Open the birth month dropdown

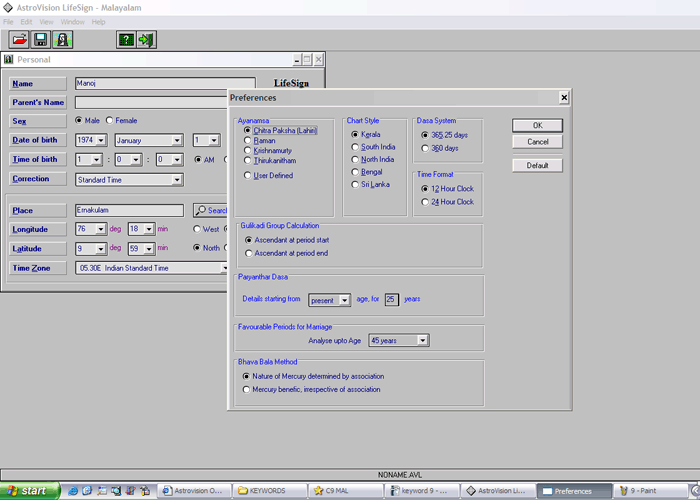[x=177, y=140]
